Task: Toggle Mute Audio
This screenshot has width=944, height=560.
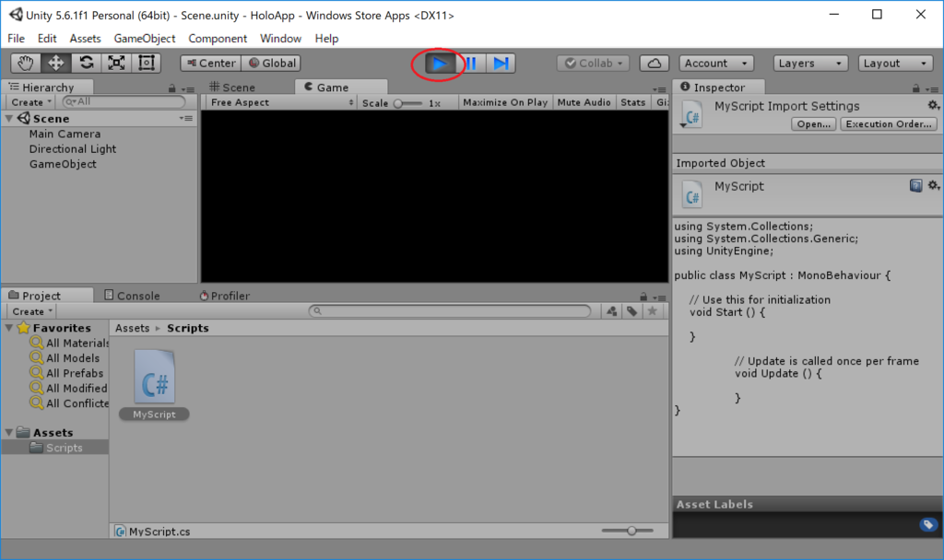Action: 584,103
